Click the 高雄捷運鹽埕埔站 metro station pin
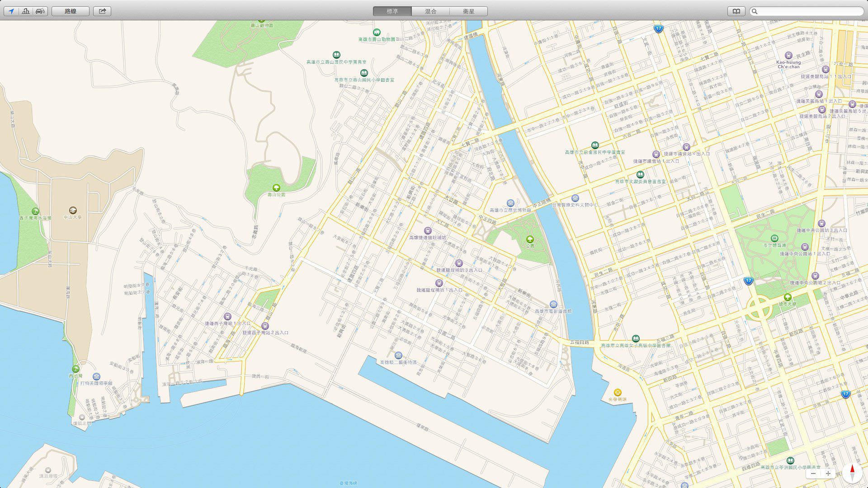The width and height of the screenshot is (868, 488). tap(427, 230)
